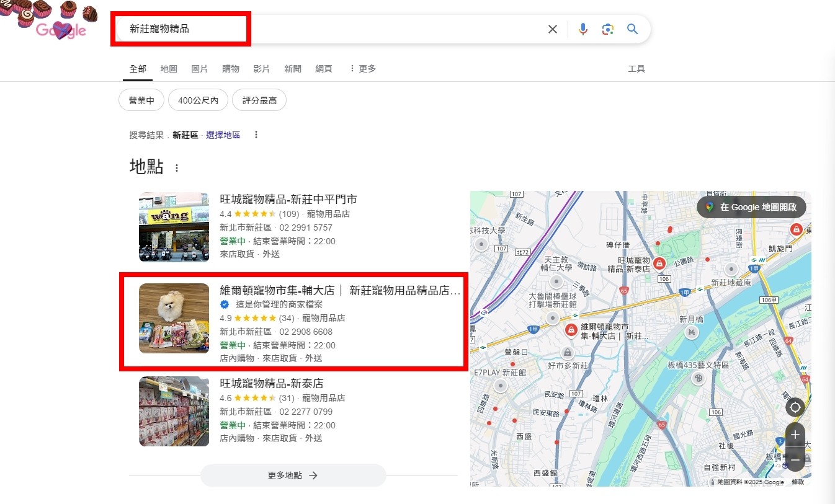835x504 pixels.
Task: Open the wang storefront thumbnail
Action: pos(174,227)
